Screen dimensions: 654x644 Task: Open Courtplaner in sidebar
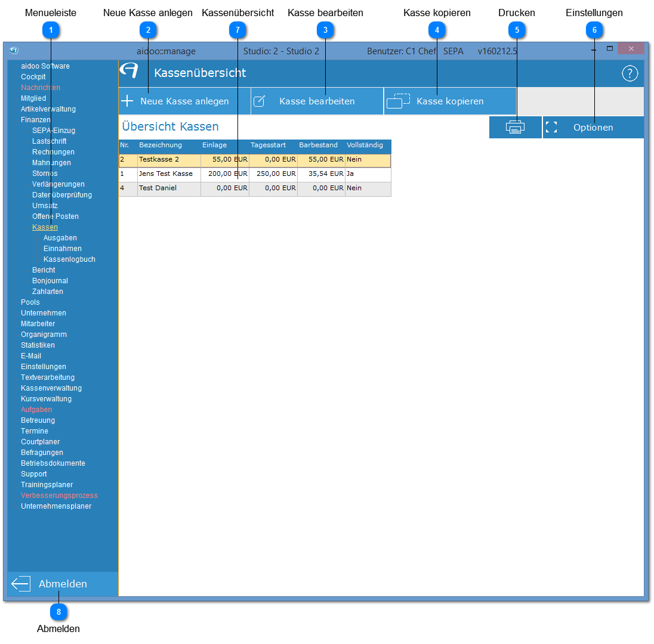[41, 442]
